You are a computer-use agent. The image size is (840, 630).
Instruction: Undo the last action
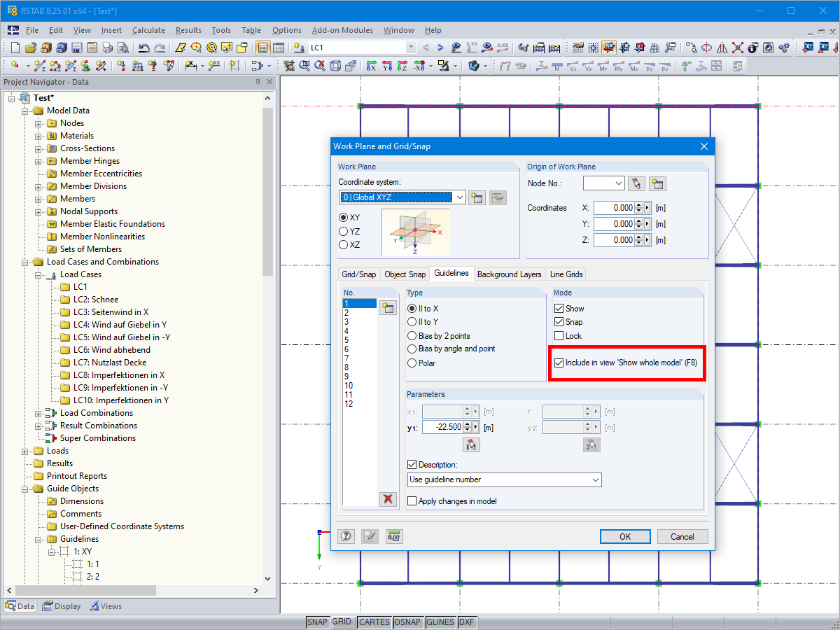point(144,48)
